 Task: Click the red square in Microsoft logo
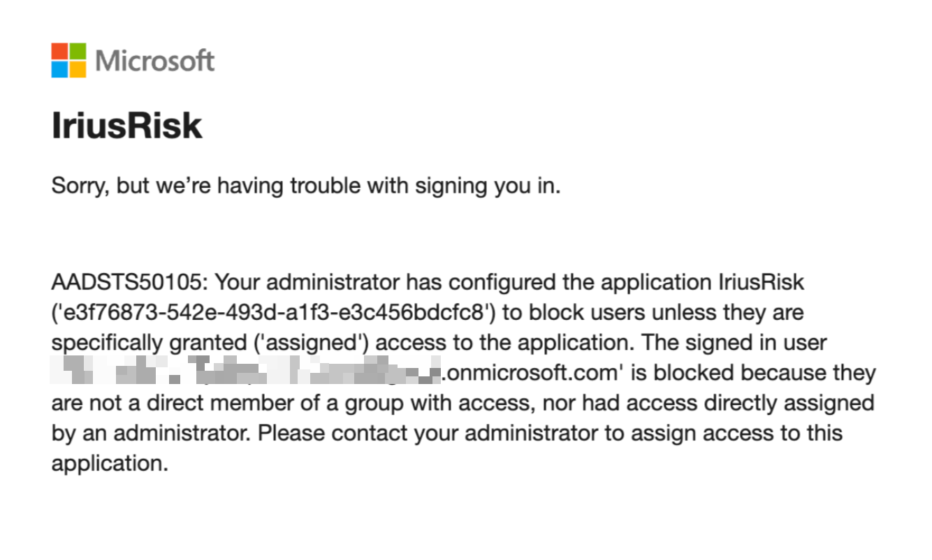(59, 51)
